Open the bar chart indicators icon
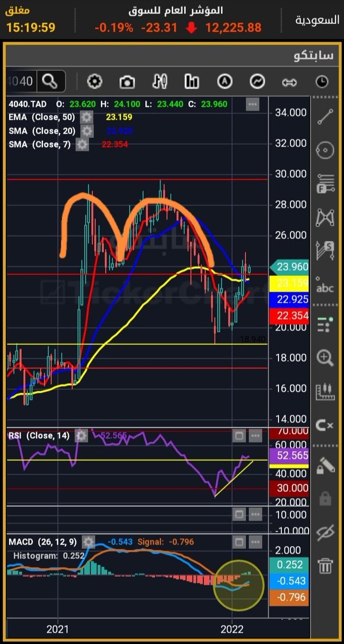 (x=192, y=82)
